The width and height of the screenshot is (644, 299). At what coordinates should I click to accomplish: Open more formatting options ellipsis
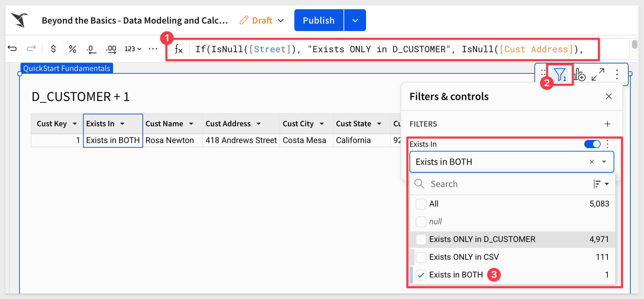pos(153,49)
